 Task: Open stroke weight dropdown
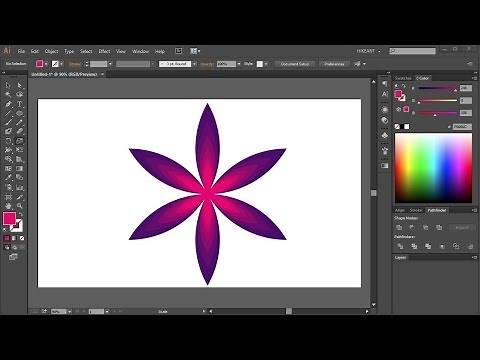pos(110,64)
